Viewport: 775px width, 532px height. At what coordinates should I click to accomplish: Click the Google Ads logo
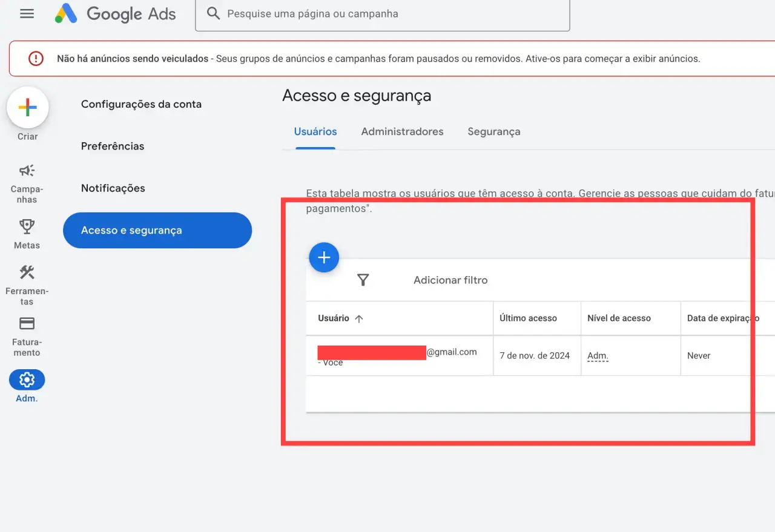click(115, 13)
